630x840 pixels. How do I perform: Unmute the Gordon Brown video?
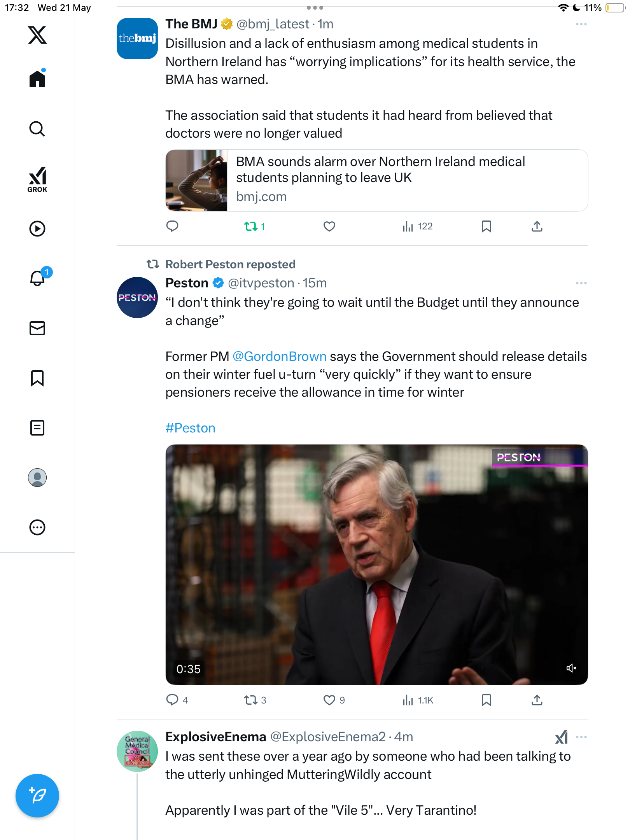point(571,668)
